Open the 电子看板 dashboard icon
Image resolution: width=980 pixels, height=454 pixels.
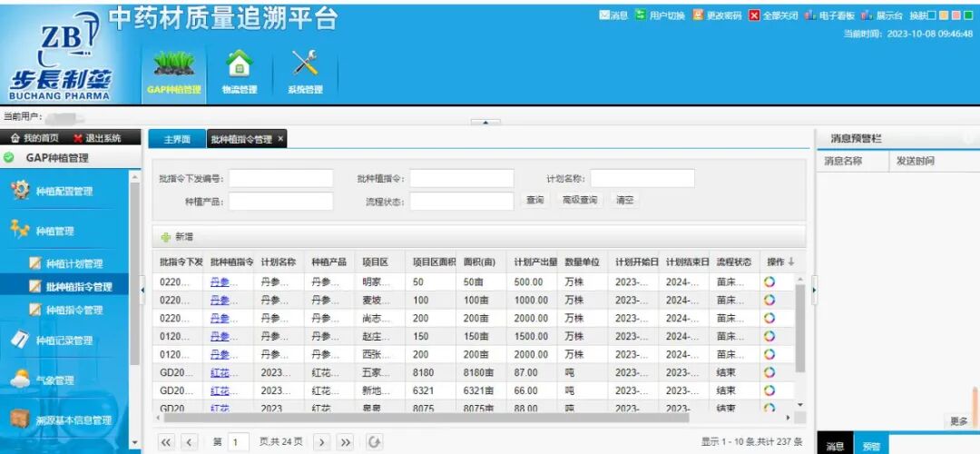(x=809, y=15)
